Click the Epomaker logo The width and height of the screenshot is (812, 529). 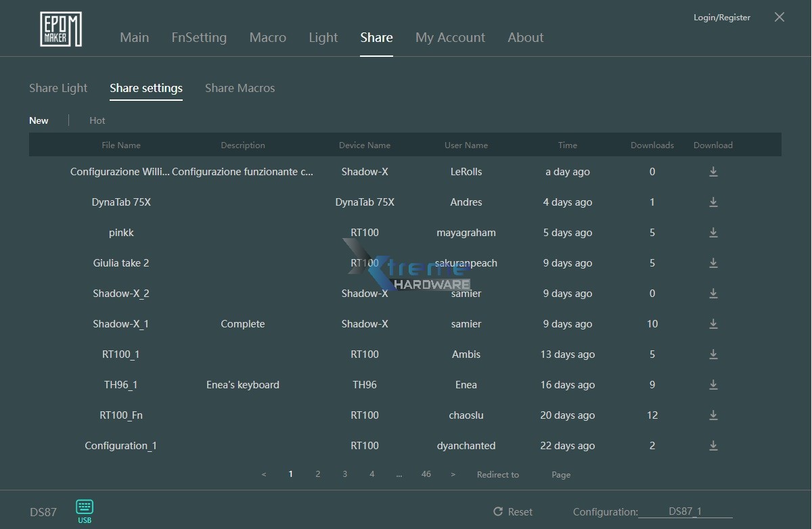click(60, 28)
